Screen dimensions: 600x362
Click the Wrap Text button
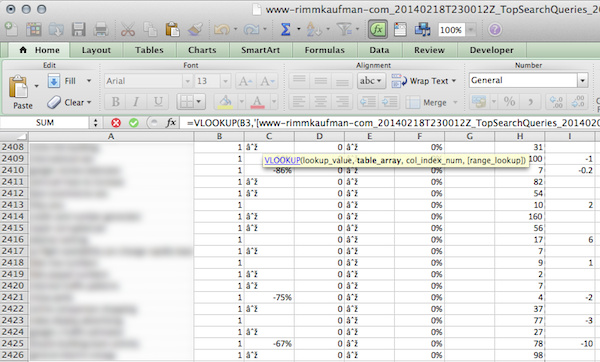(424, 81)
